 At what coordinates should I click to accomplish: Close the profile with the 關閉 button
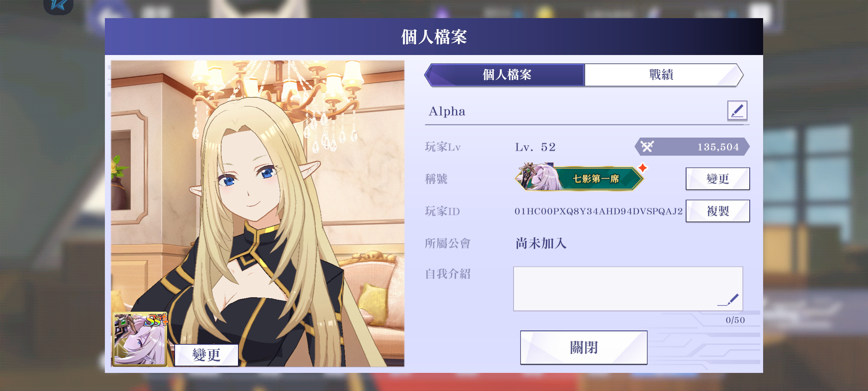(584, 348)
